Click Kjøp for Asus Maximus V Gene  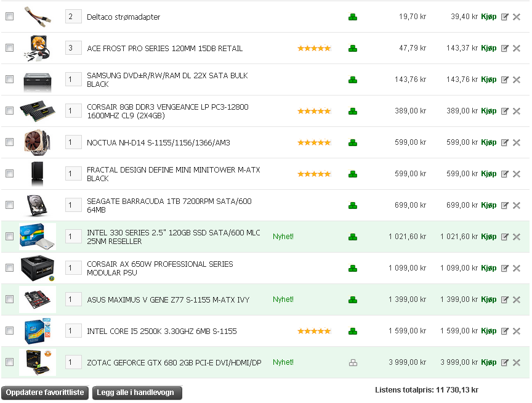(x=488, y=299)
